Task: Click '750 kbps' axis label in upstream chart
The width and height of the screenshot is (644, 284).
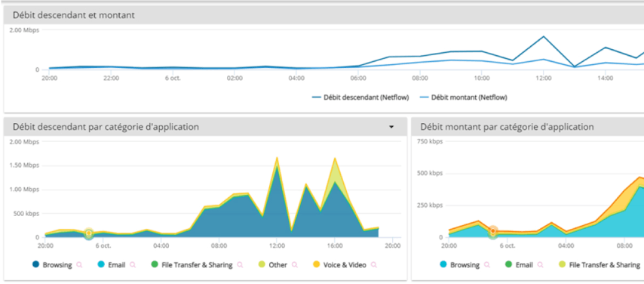Action: pos(430,141)
